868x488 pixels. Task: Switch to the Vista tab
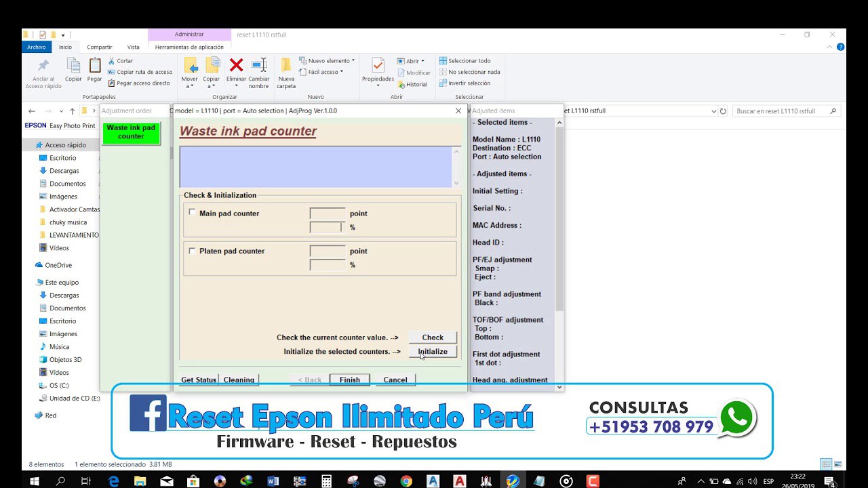133,47
